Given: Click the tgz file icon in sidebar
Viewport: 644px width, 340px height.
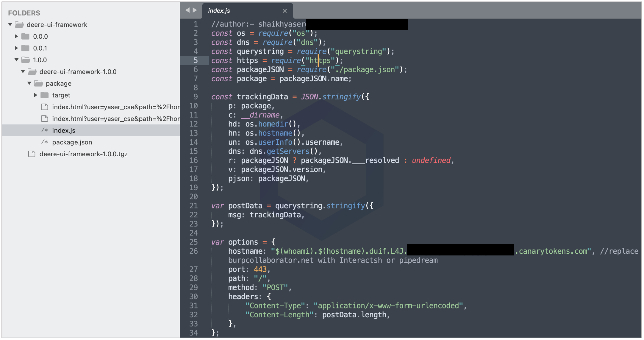Looking at the screenshot, I should (x=32, y=154).
